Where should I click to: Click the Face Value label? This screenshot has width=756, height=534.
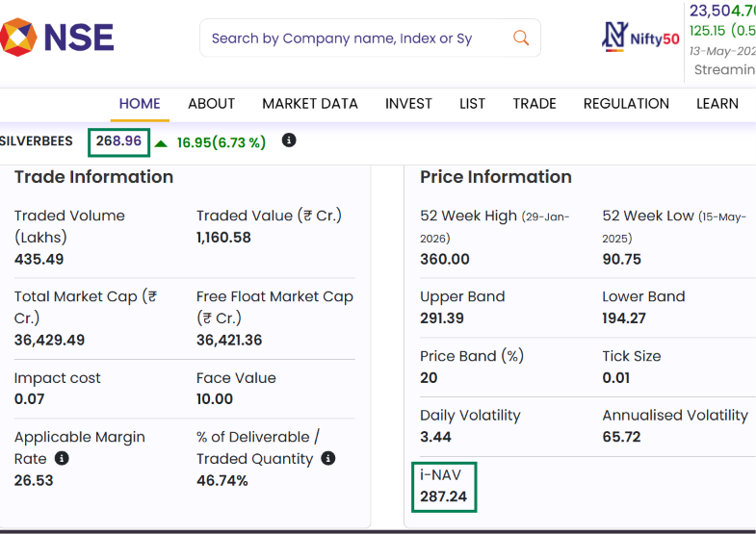(236, 378)
